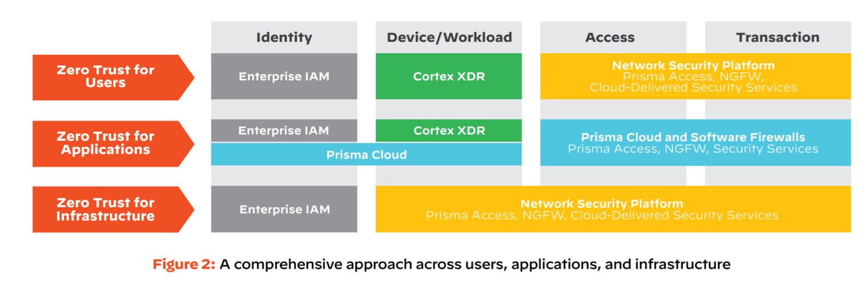Click "Cloud-Delivered Security Services" line in Users row
868x282 pixels.
click(693, 87)
